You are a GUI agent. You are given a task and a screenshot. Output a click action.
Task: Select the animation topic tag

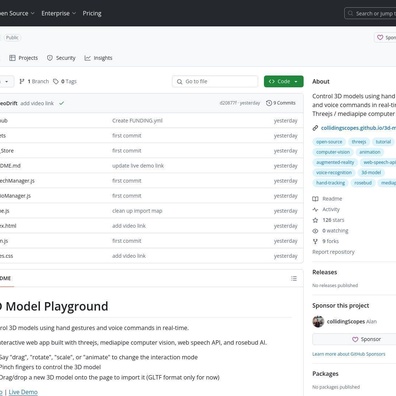point(370,152)
